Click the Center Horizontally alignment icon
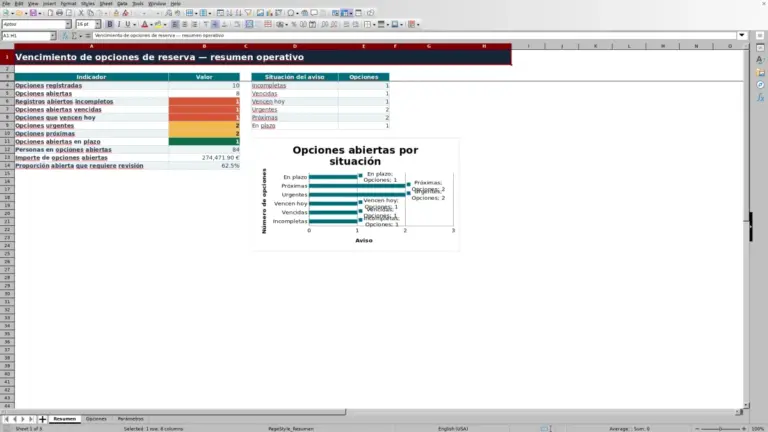 pos(185,24)
